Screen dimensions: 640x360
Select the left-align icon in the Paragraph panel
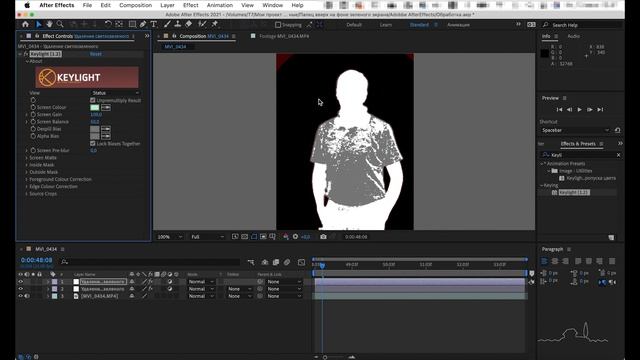(x=544, y=261)
